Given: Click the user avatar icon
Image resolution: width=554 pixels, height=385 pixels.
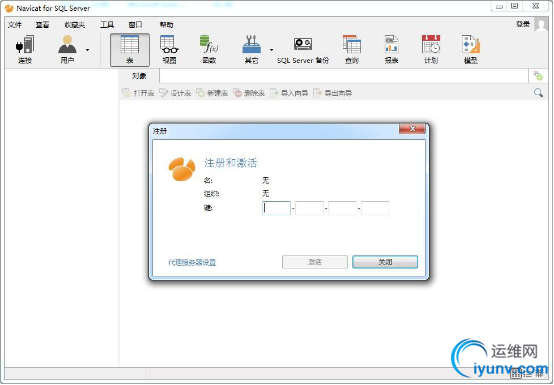Looking at the screenshot, I should [x=541, y=24].
